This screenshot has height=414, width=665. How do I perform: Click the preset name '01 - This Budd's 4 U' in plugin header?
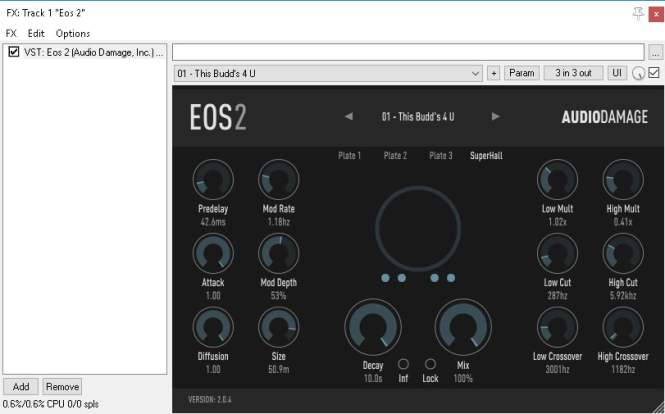[418, 117]
